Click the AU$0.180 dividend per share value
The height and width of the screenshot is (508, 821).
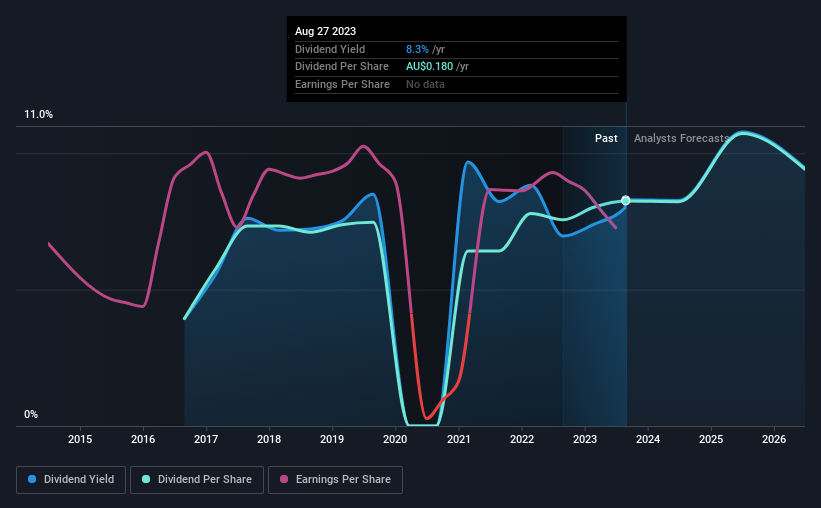pos(429,67)
